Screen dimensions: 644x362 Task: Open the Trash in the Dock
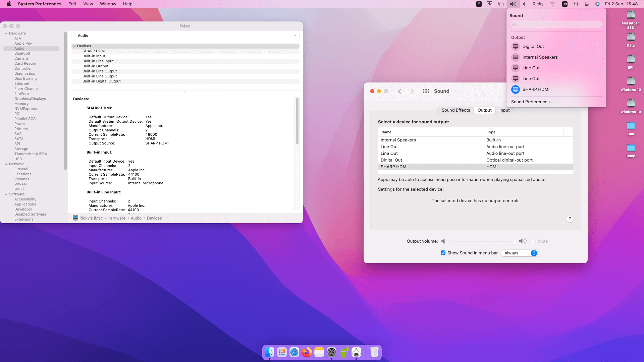(374, 352)
